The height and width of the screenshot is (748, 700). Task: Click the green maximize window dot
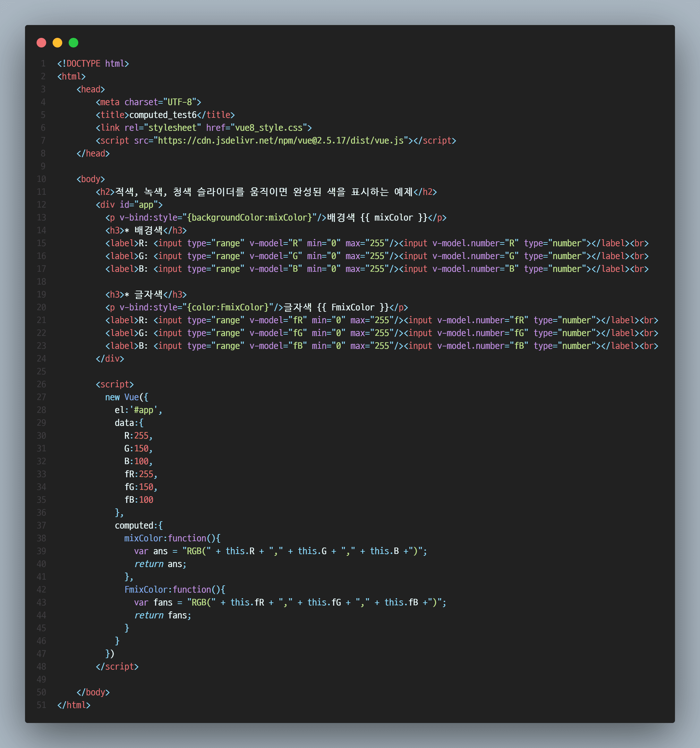click(74, 43)
